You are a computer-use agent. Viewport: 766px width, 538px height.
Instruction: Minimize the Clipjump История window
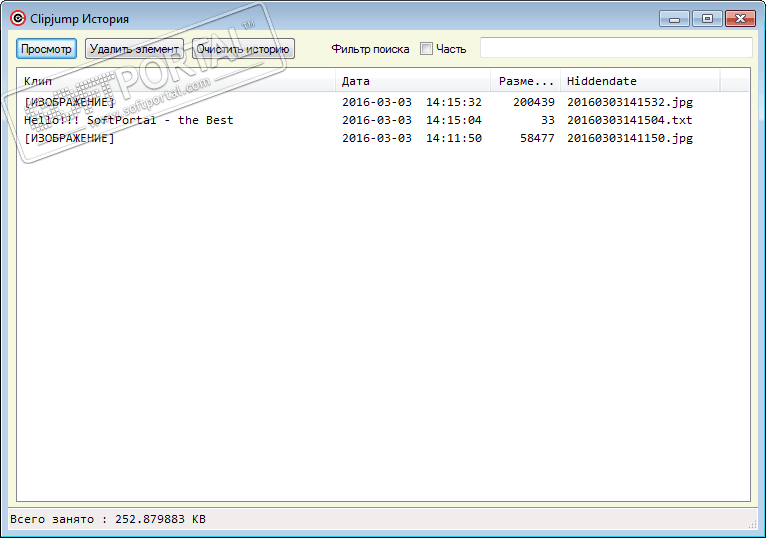click(x=674, y=19)
